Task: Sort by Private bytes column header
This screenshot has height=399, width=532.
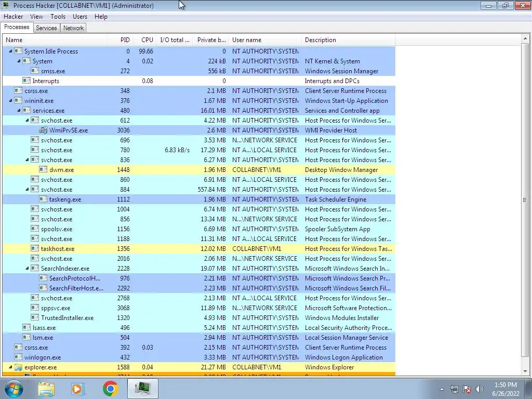Action: pos(211,40)
